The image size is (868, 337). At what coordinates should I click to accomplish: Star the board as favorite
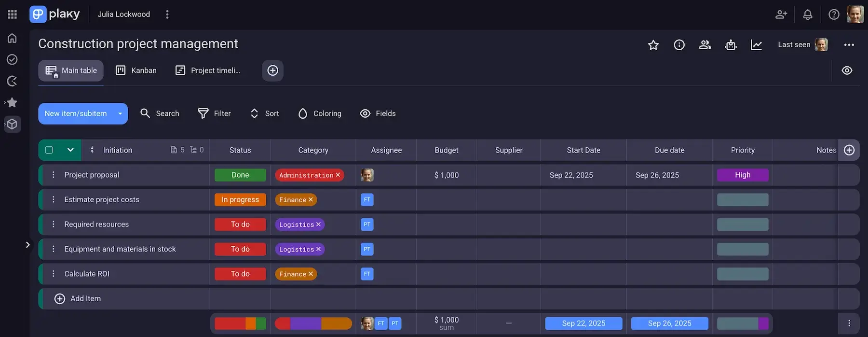[653, 45]
